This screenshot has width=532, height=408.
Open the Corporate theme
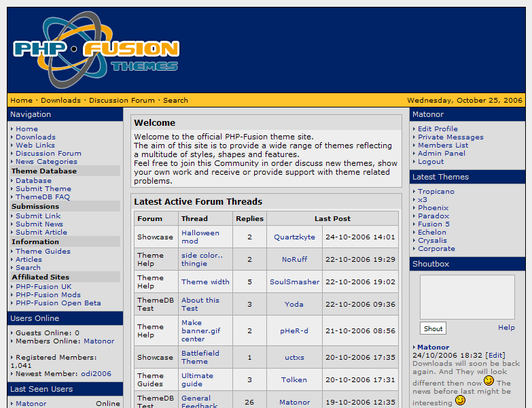coord(436,248)
